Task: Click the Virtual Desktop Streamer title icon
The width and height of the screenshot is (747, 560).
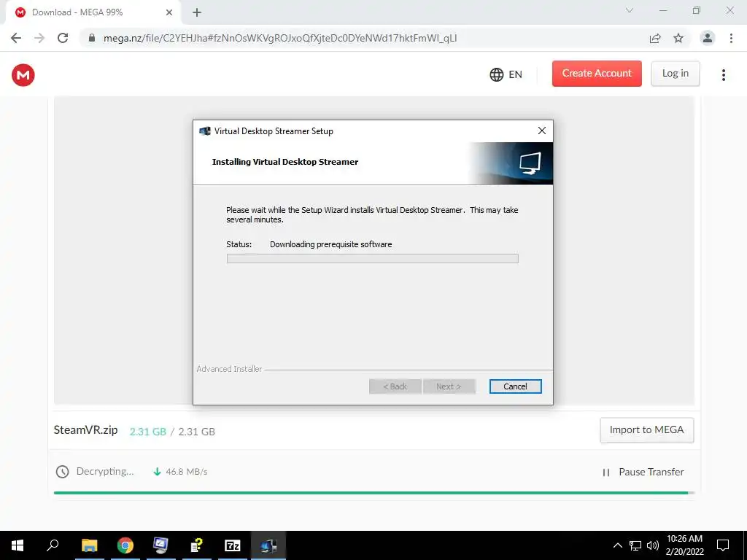Action: [x=205, y=131]
